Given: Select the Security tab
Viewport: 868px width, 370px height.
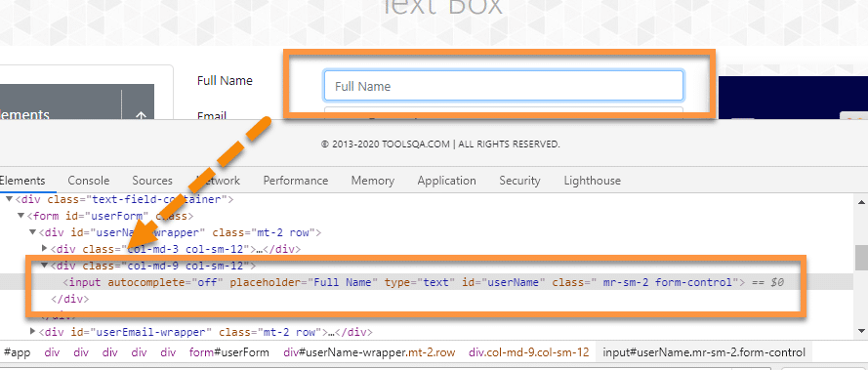Looking at the screenshot, I should point(519,181).
